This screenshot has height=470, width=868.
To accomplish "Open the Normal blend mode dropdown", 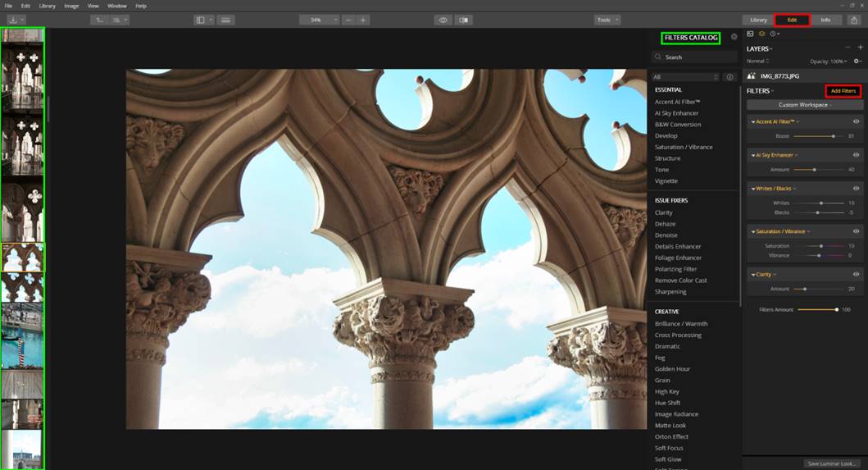I will click(x=758, y=61).
